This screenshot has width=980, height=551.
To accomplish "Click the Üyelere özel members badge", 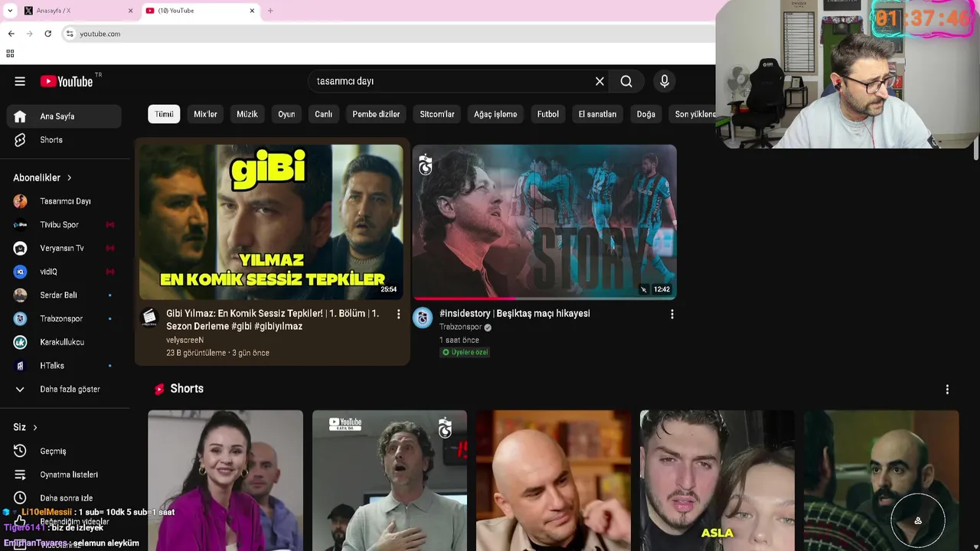I will click(x=465, y=352).
